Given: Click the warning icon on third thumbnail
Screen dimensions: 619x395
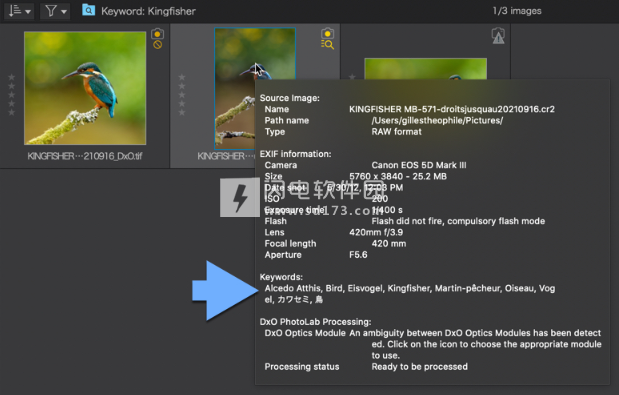Looking at the screenshot, I should tap(498, 36).
